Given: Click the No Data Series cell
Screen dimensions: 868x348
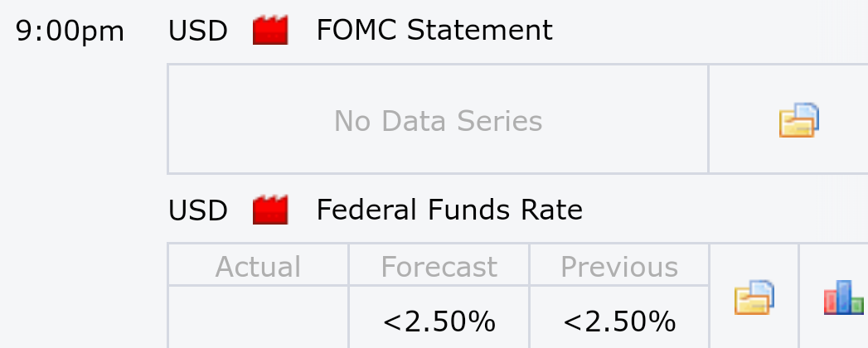Looking at the screenshot, I should [x=438, y=119].
